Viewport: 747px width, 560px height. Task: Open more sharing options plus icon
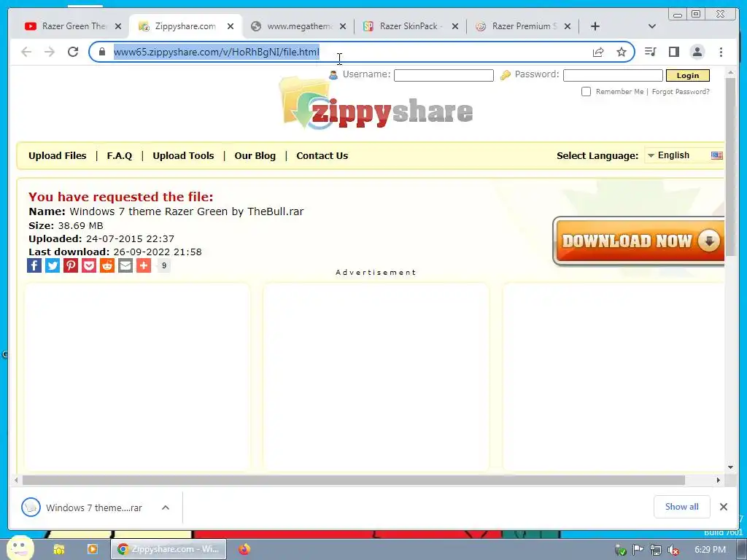pyautogui.click(x=144, y=265)
